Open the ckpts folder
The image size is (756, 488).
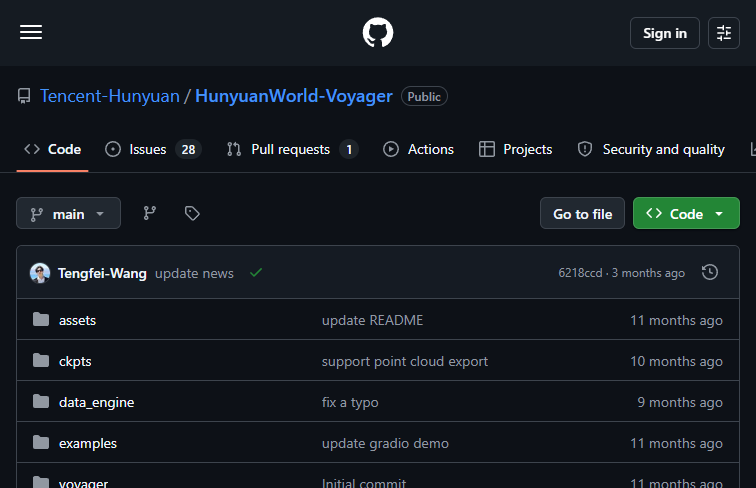point(75,362)
